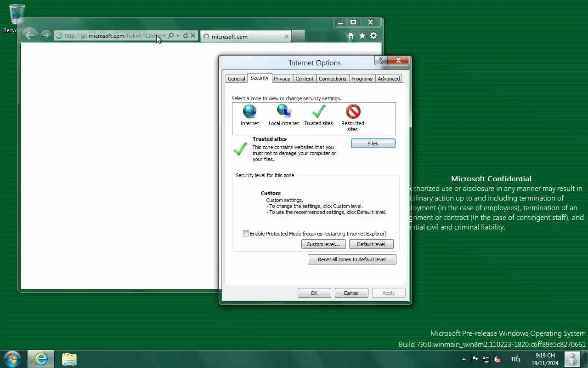Open Action Center flag icon

[x=475, y=359]
